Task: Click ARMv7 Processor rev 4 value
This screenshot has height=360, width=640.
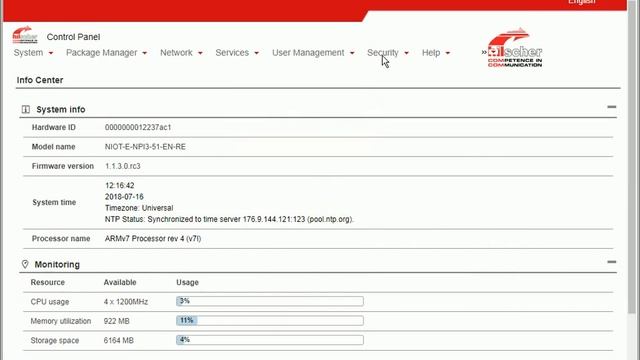Action: tap(153, 239)
